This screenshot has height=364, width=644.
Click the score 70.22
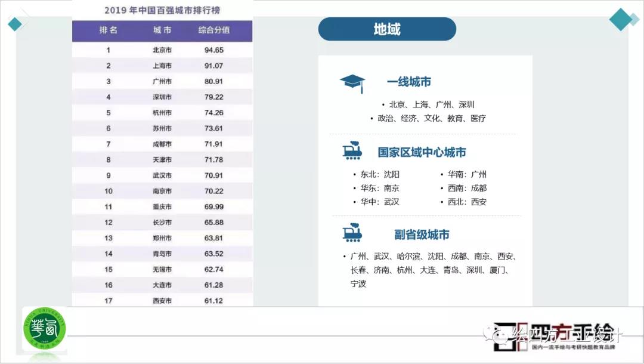[214, 191]
